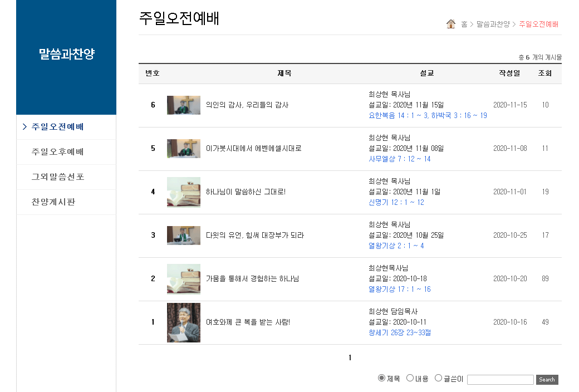
Task: Click the 조회 column header
Action: click(x=545, y=73)
